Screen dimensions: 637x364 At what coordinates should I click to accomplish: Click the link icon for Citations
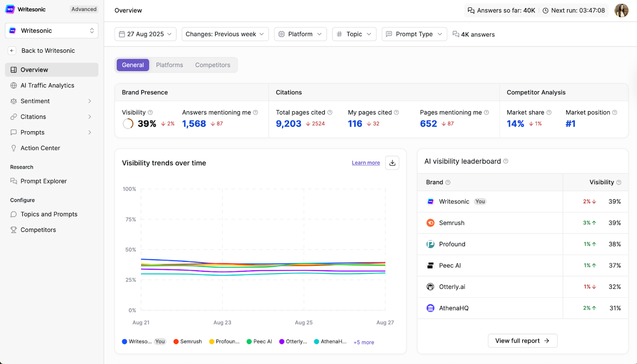click(x=14, y=116)
